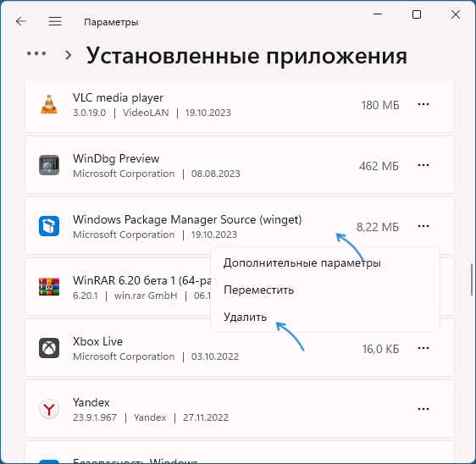Click the WinRAR books icon
Viewport: 476px width, 464px height.
click(49, 287)
